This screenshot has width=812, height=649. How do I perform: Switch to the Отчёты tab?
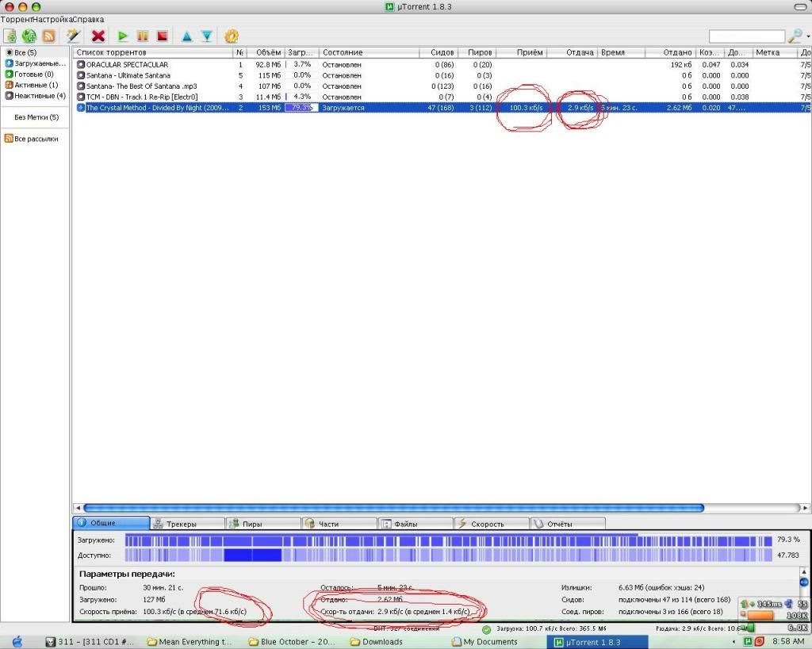568,524
